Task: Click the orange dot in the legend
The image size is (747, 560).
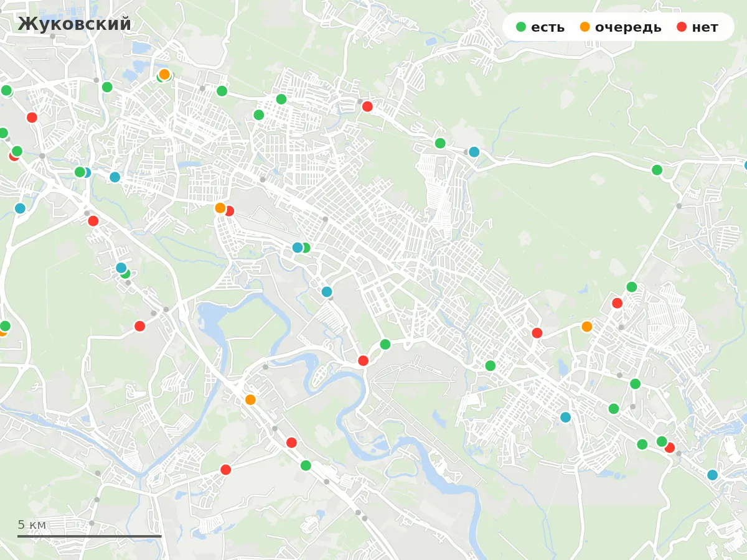Action: point(585,27)
